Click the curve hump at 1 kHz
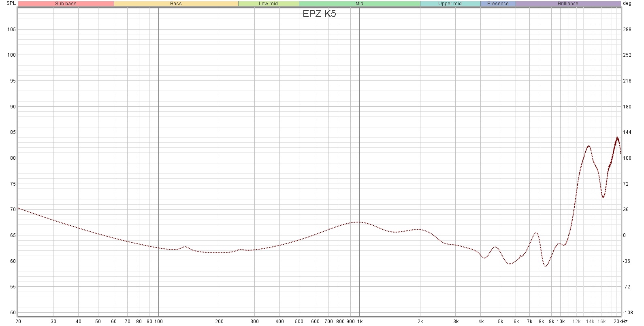The image size is (644, 326). tap(358, 222)
